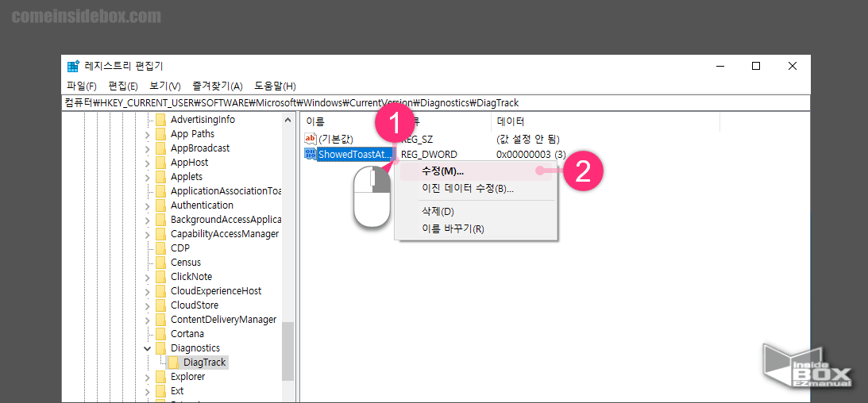Click the registry path address bar
This screenshot has width=868, height=403.
[437, 103]
